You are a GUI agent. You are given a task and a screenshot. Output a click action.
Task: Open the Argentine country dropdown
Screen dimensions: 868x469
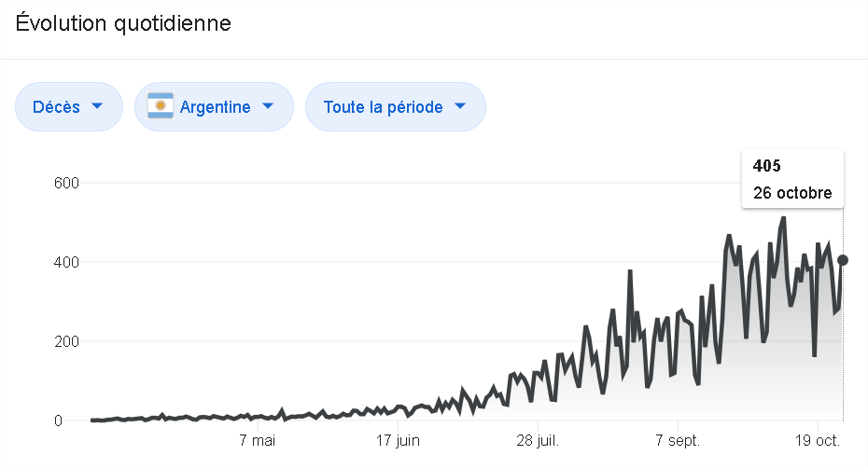(215, 107)
